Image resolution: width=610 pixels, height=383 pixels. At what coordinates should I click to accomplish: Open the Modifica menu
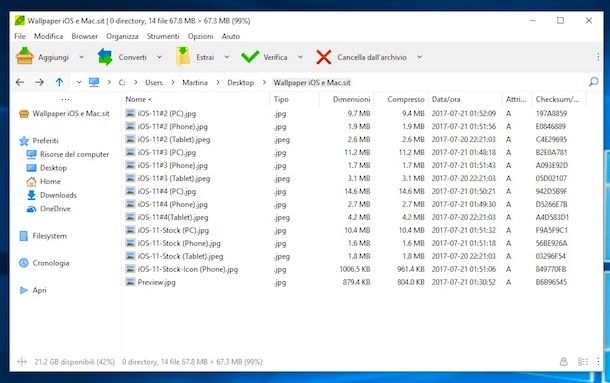[x=48, y=36]
